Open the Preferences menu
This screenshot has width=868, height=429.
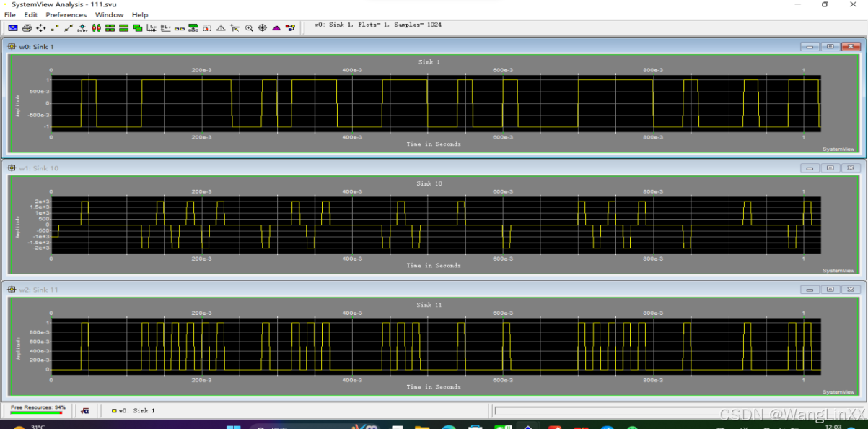(66, 14)
